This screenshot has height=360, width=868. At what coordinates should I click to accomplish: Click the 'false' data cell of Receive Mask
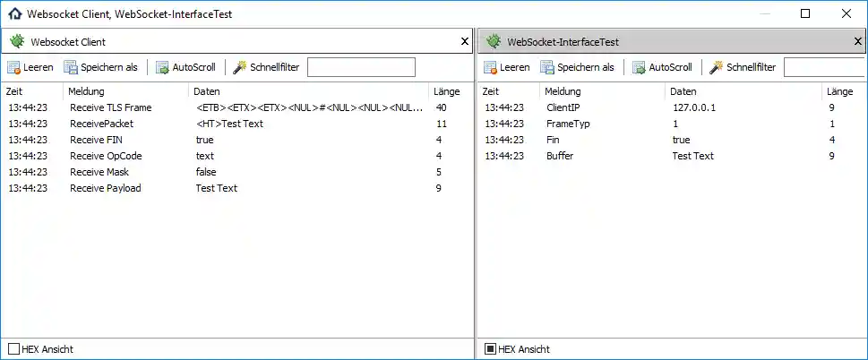tap(206, 172)
